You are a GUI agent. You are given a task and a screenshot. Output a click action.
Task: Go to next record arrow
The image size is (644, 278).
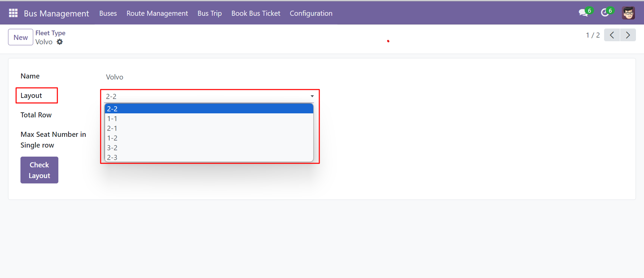[628, 35]
